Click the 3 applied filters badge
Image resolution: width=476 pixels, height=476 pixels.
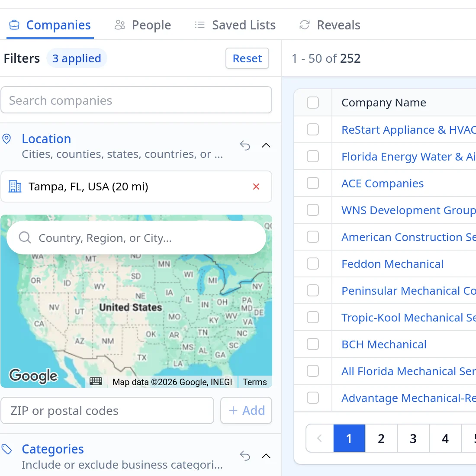77,58
